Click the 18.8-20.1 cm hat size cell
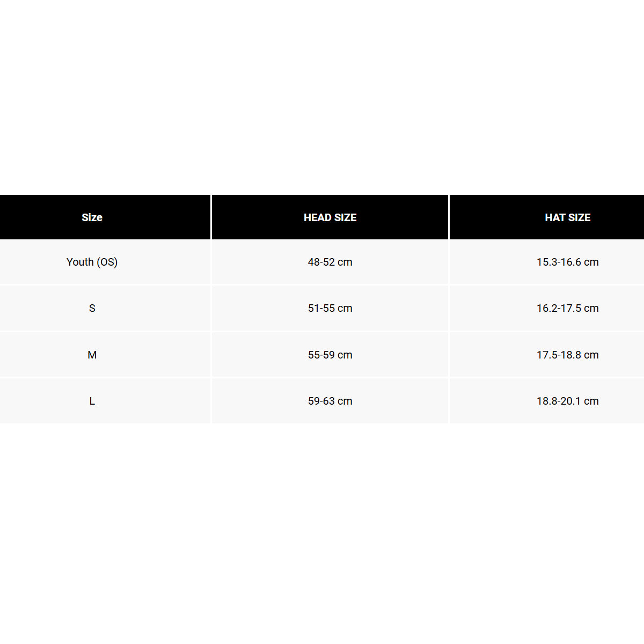 pos(547,401)
